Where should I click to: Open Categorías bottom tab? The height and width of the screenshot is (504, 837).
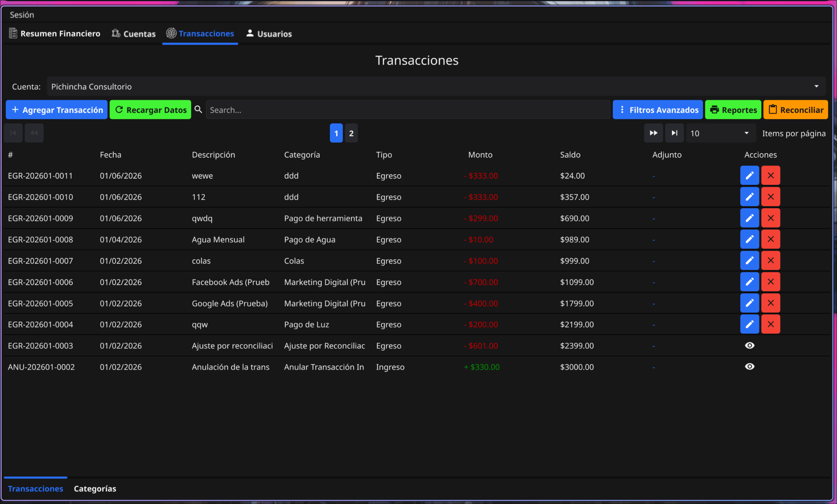[x=95, y=488]
